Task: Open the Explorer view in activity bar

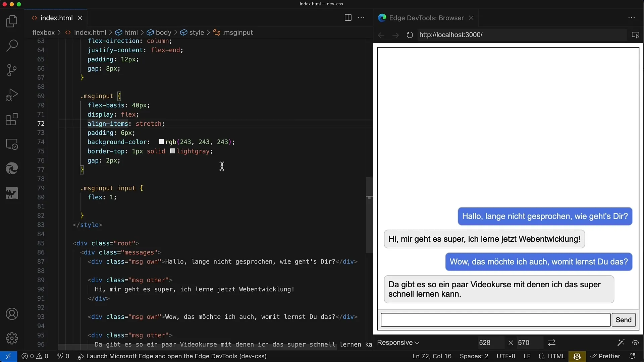Action: click(x=12, y=21)
